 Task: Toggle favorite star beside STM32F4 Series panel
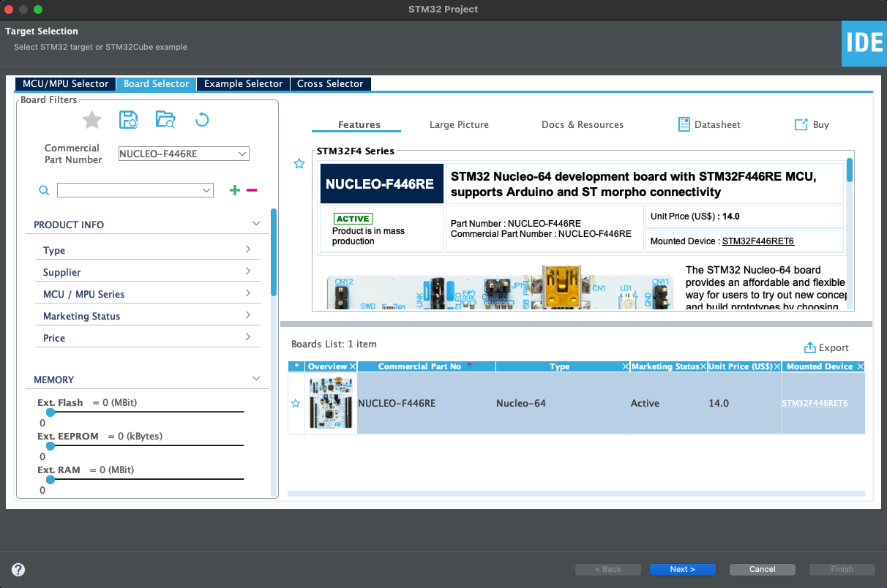tap(299, 164)
